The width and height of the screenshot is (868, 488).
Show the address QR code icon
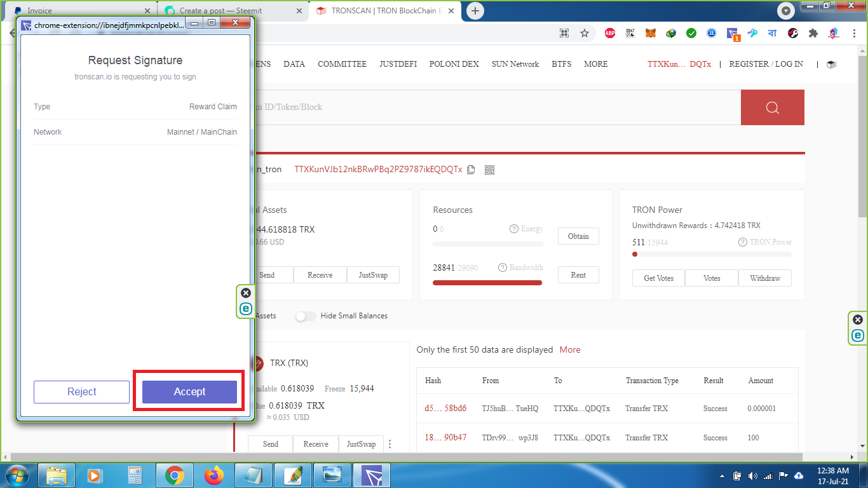coord(489,170)
